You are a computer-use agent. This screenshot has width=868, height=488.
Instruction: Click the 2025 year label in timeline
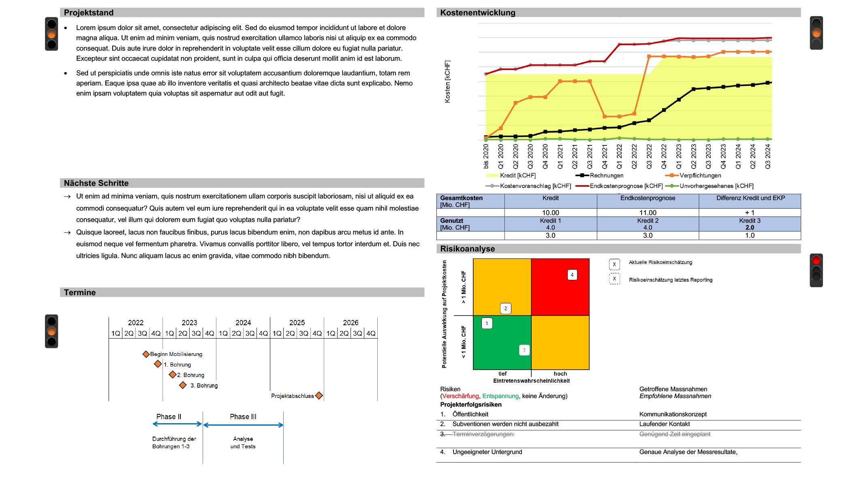click(x=297, y=323)
